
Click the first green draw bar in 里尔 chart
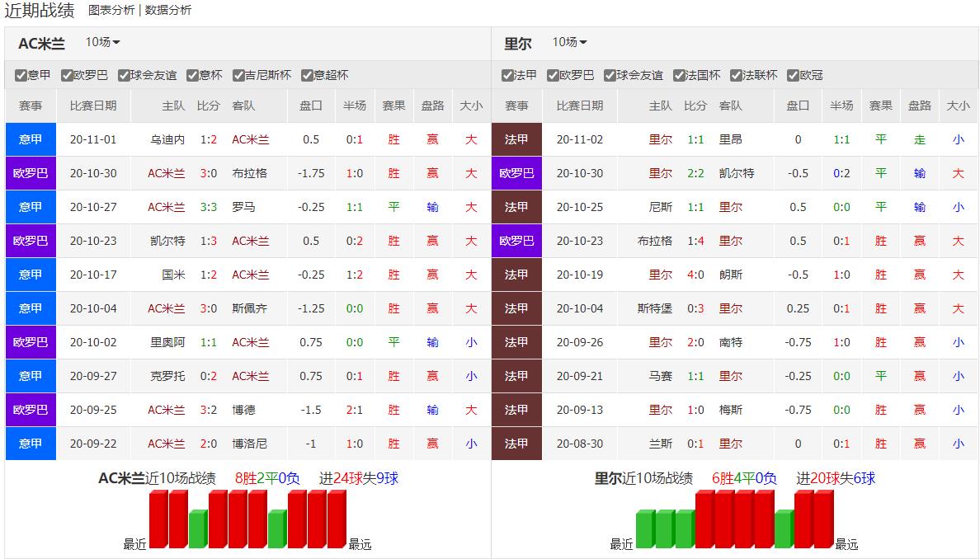(x=645, y=529)
